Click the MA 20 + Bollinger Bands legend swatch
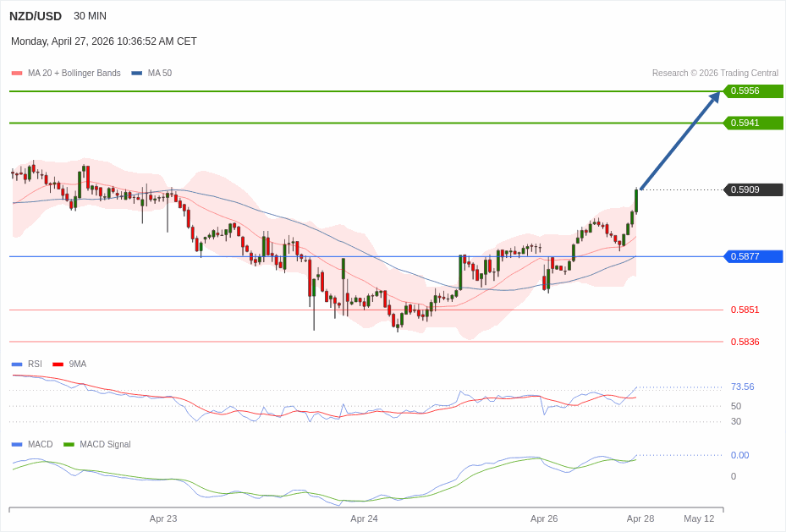The image size is (786, 532). point(16,74)
